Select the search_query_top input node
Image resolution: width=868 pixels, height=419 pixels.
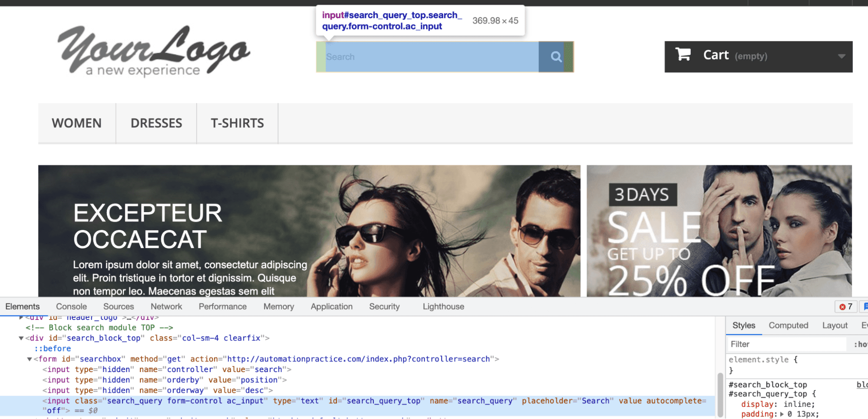tap(357, 406)
